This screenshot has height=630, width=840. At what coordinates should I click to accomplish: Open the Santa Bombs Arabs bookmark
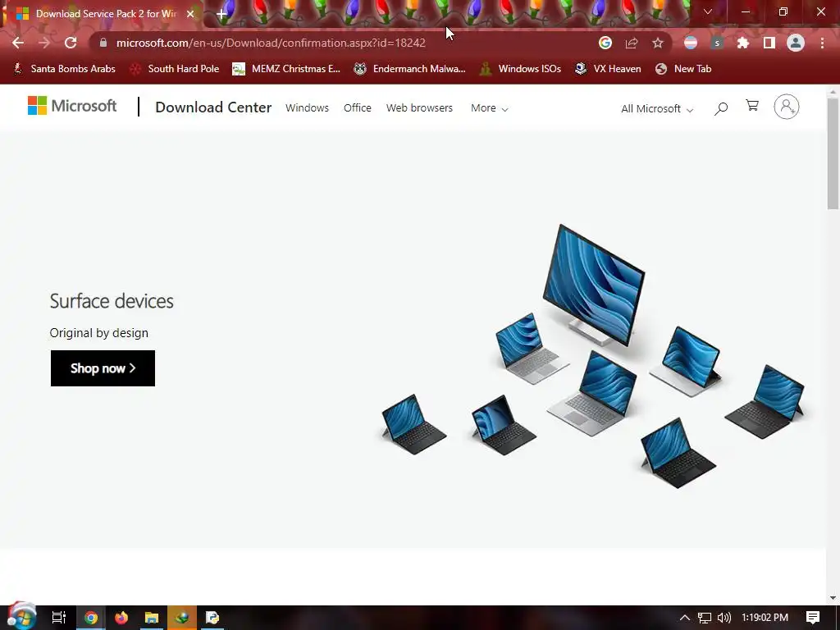(64, 69)
